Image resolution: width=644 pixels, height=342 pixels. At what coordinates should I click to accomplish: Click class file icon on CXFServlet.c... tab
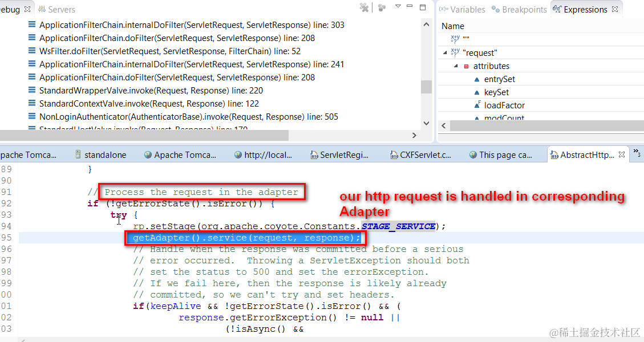(x=394, y=155)
